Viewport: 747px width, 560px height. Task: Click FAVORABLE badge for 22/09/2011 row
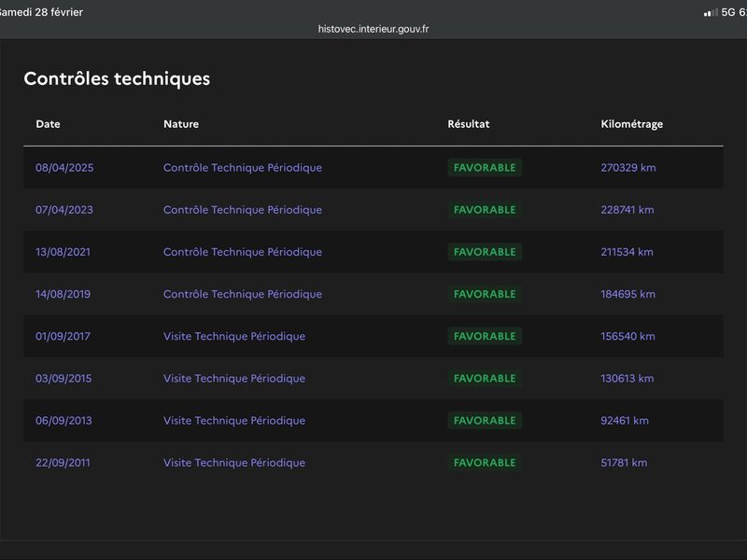point(485,462)
